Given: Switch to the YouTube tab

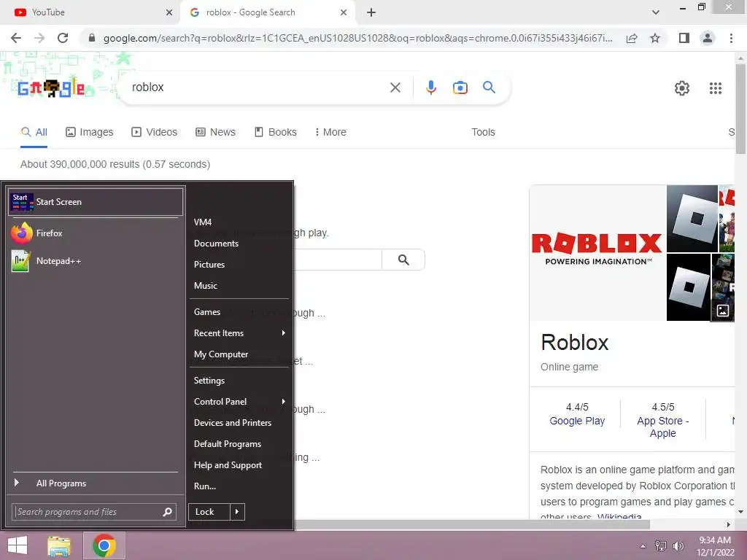Looking at the screenshot, I should pos(90,12).
